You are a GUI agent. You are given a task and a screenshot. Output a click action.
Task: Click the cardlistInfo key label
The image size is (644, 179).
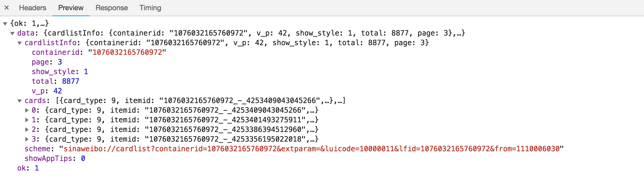tap(50, 43)
